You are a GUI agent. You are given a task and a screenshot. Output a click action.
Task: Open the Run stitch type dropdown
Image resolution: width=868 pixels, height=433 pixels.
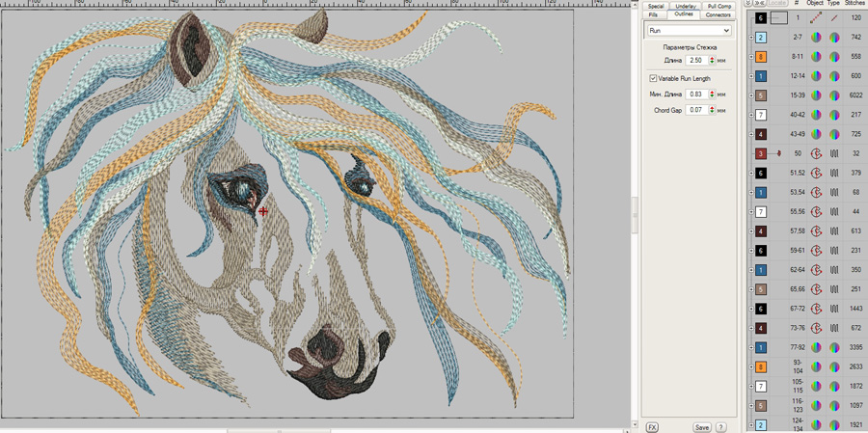[688, 31]
